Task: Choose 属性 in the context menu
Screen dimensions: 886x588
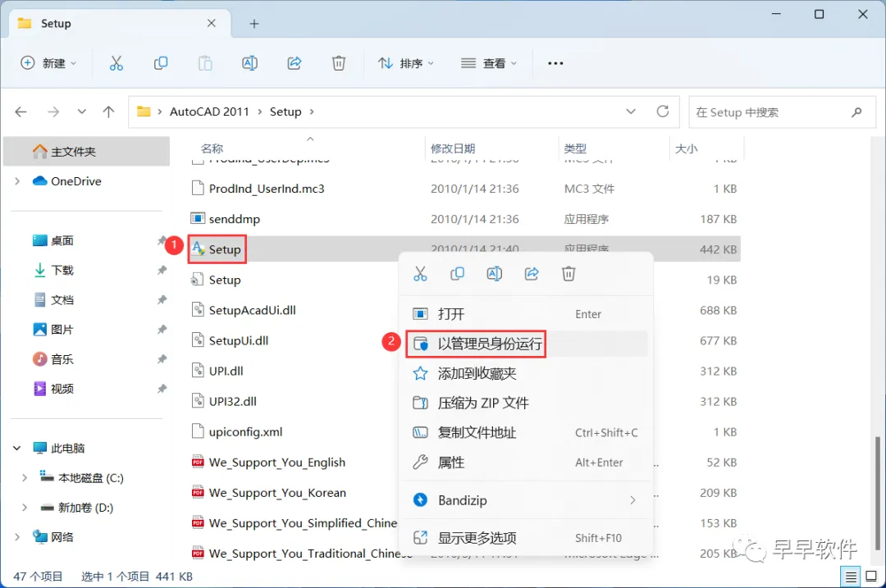Action: click(526, 463)
